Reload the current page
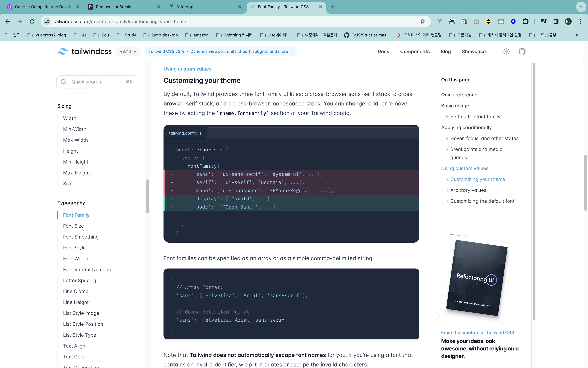 pos(32,21)
